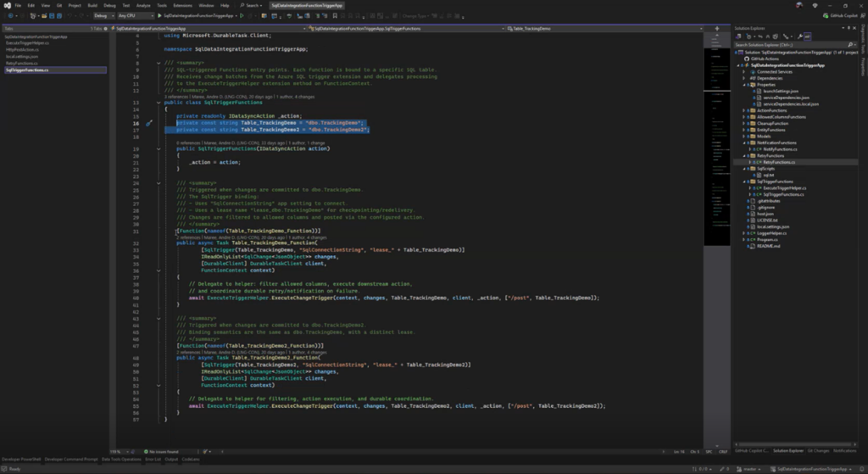
Task: Click the Solution Explorer search field
Action: click(x=794, y=45)
